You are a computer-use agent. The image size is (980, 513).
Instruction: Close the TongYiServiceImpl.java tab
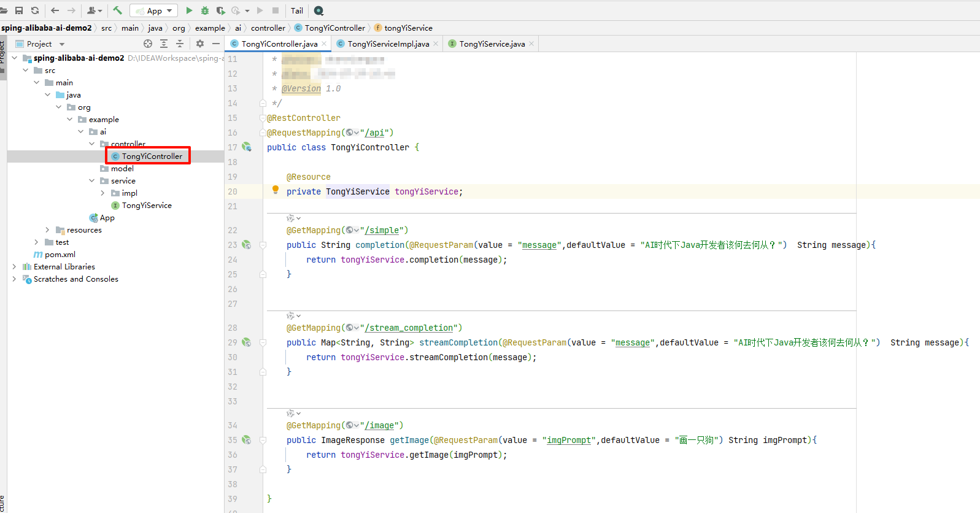[x=436, y=44]
